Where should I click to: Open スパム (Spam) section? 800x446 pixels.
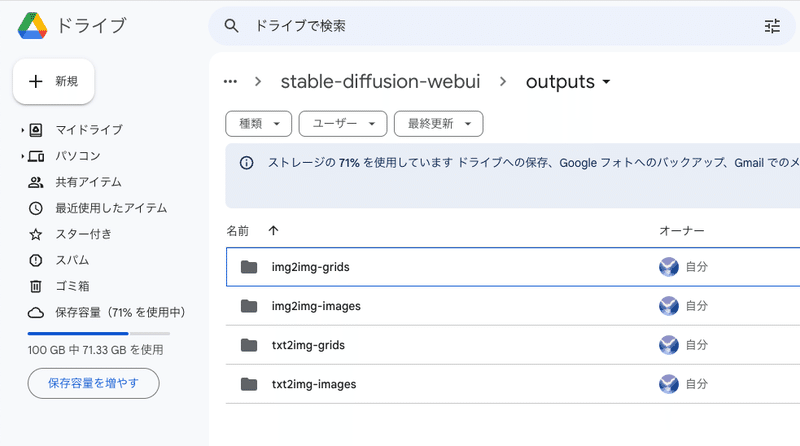pos(75,260)
